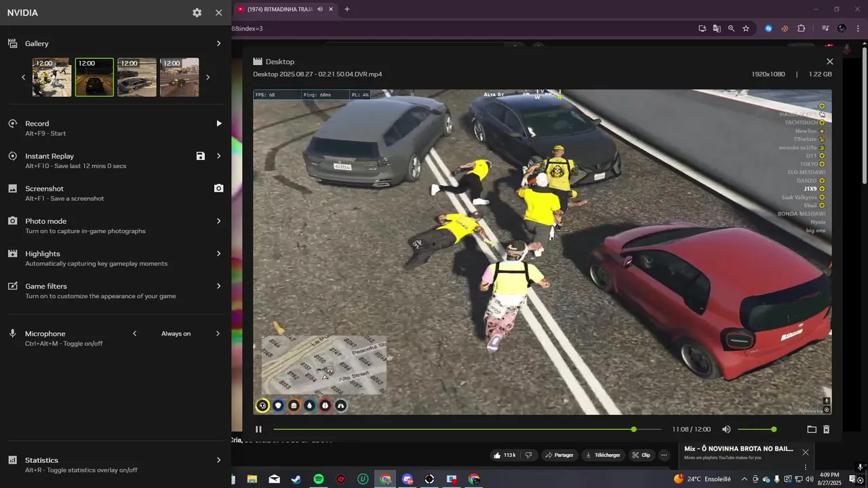
Task: Mute the YouTube browser tab audio
Action: [x=320, y=9]
